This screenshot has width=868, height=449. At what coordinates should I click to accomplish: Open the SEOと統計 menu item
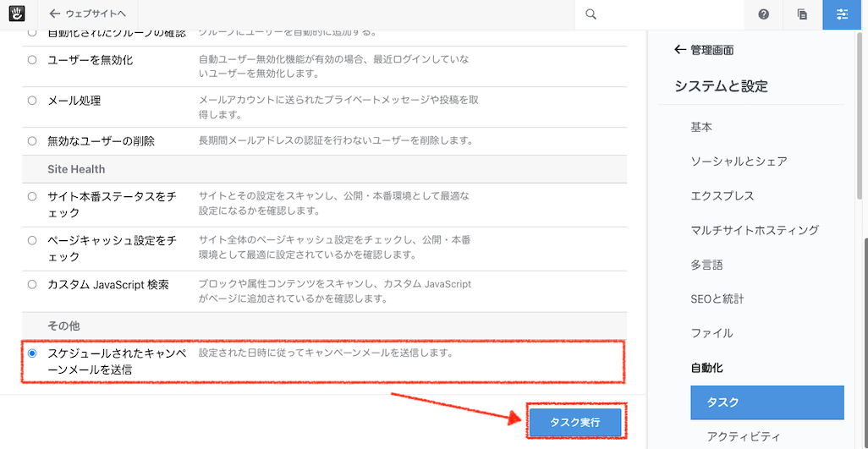(717, 299)
